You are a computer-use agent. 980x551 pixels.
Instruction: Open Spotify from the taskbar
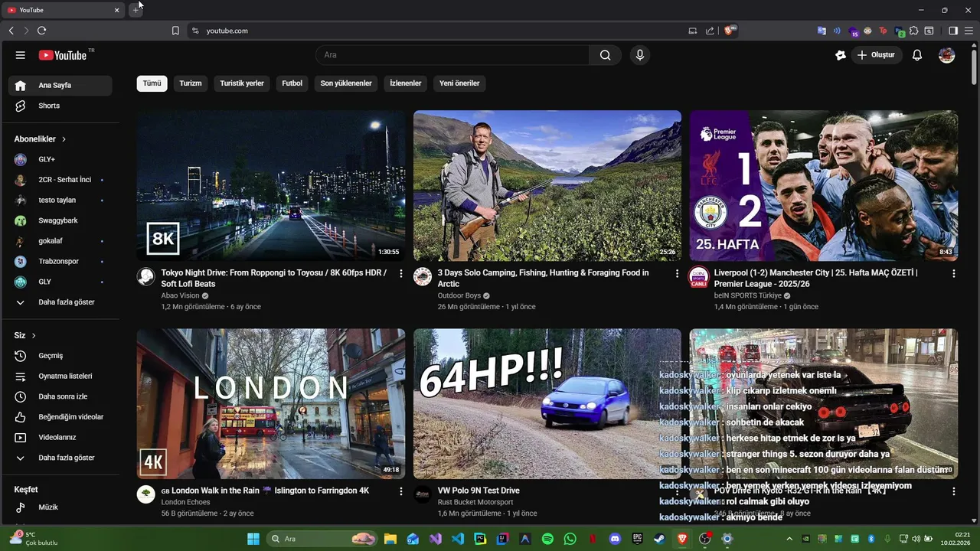(x=547, y=539)
